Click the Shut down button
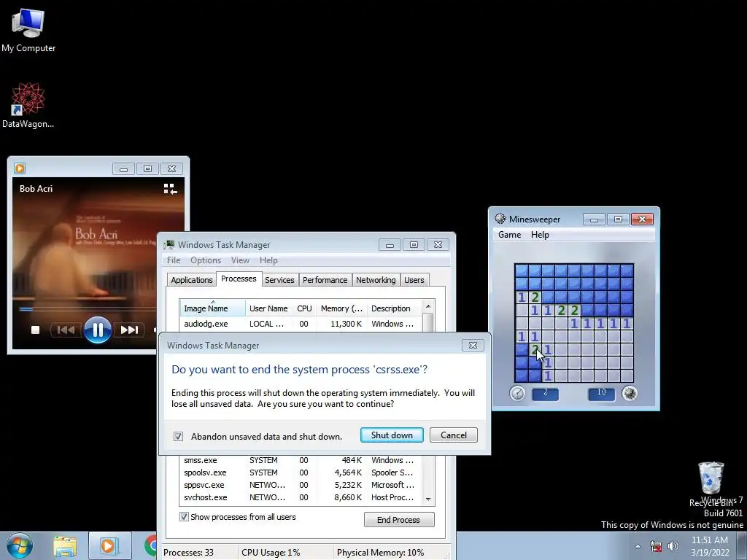The height and width of the screenshot is (560, 747). (392, 435)
